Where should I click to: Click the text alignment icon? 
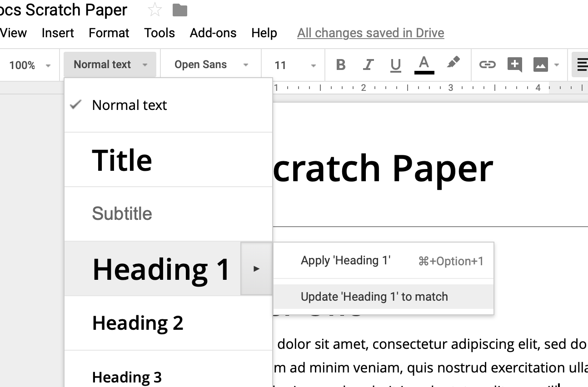[581, 65]
